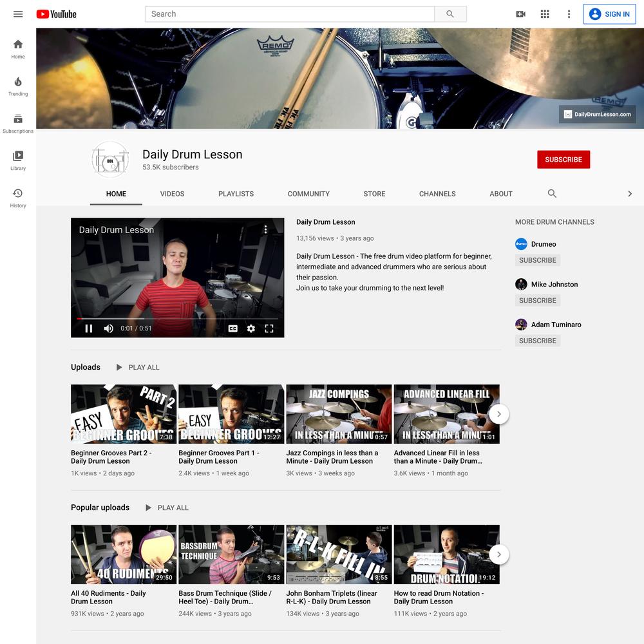Open Beginner Grooves Part 1 thumbnail

[231, 414]
